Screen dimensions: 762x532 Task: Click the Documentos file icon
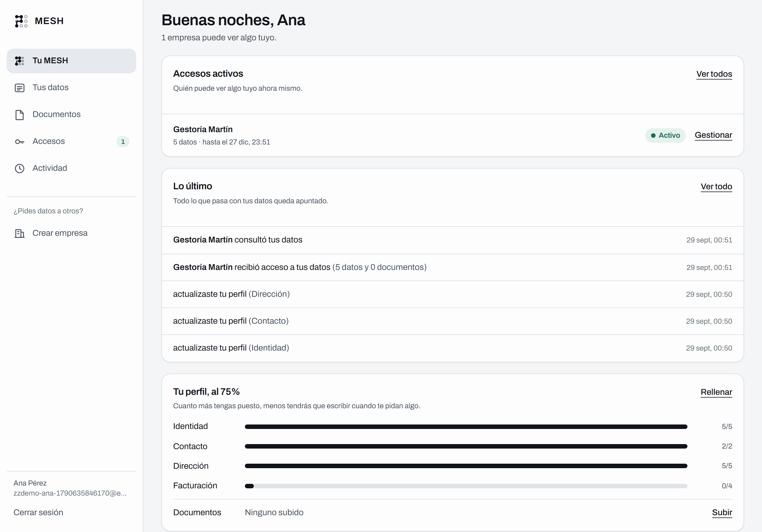[20, 115]
